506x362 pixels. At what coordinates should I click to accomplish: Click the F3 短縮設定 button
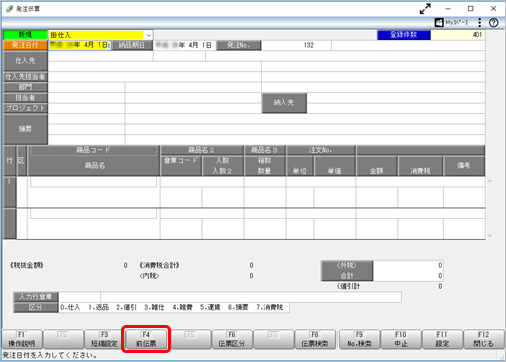(x=104, y=339)
